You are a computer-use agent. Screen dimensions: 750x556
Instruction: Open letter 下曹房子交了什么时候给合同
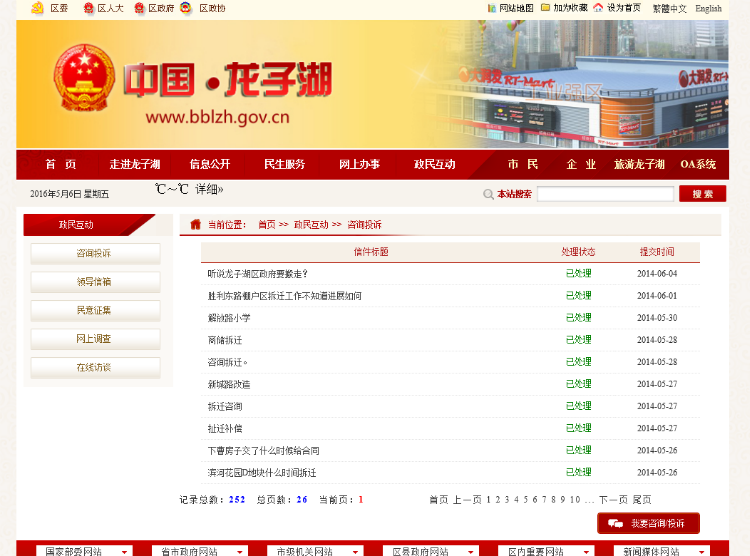pos(264,451)
